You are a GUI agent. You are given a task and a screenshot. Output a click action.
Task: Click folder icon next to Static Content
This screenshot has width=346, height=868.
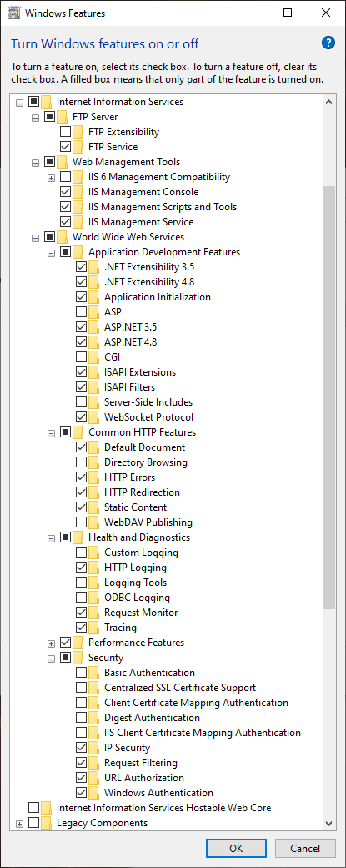(93, 507)
